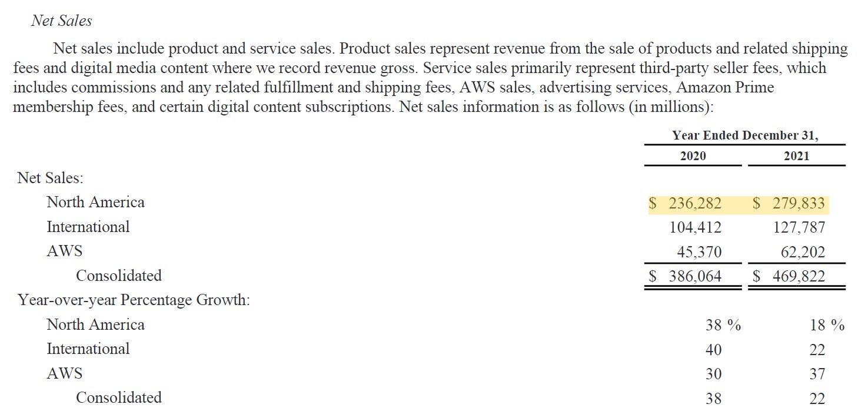Click International 2020 growth value 40

point(713,350)
